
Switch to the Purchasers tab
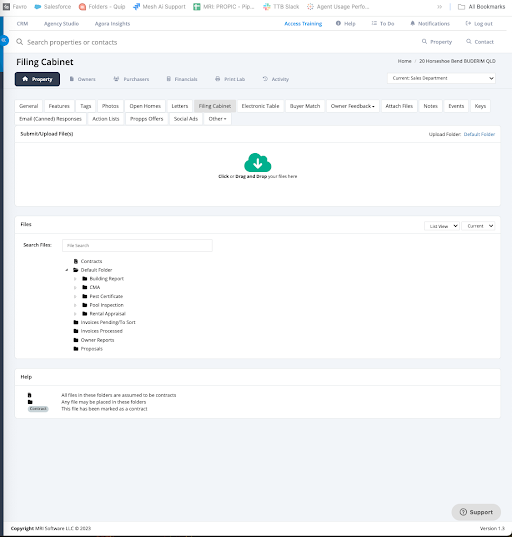tap(132, 79)
